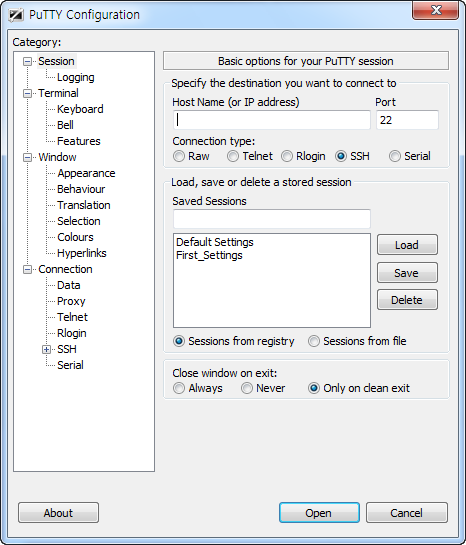The image size is (466, 545).
Task: Select Serial connection type
Action: 410,156
